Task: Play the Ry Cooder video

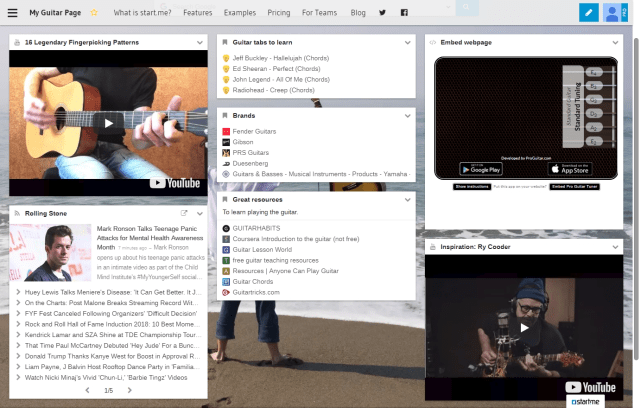Action: pyautogui.click(x=524, y=328)
